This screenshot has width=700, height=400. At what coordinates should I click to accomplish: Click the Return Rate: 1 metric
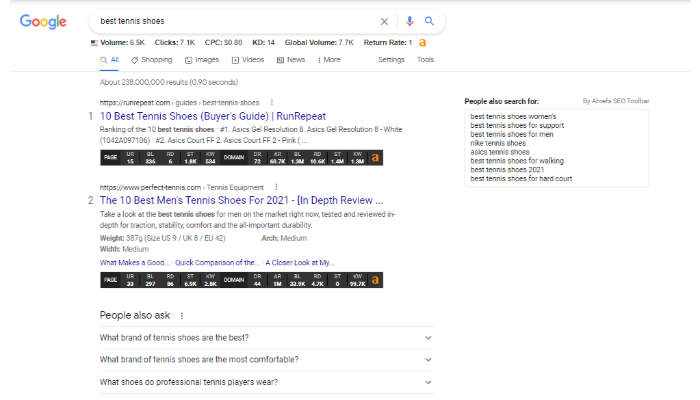(x=388, y=43)
